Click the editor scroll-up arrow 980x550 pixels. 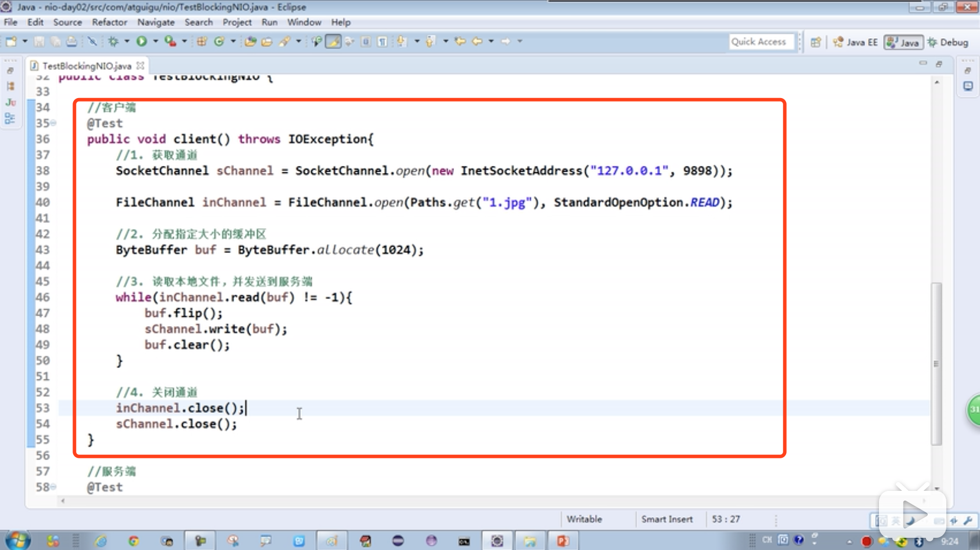click(x=936, y=82)
